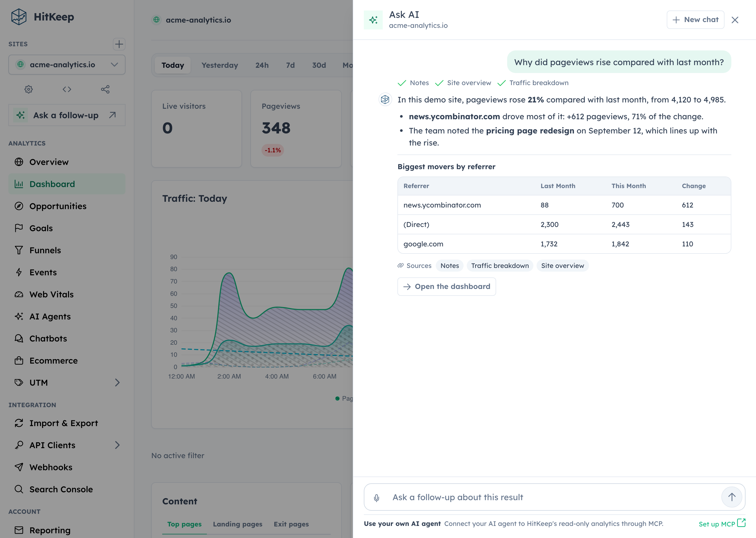Expand the UTM submenu chevron

pyautogui.click(x=117, y=383)
